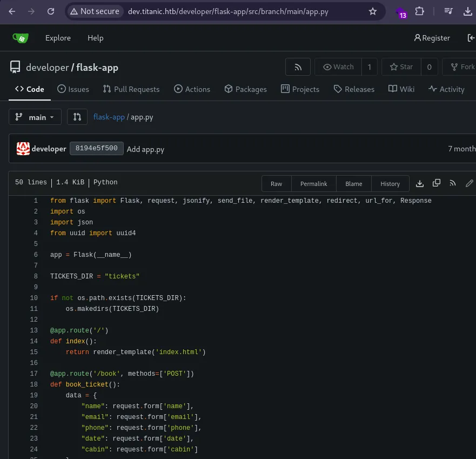
Task: Copy the file content
Action: tap(436, 183)
